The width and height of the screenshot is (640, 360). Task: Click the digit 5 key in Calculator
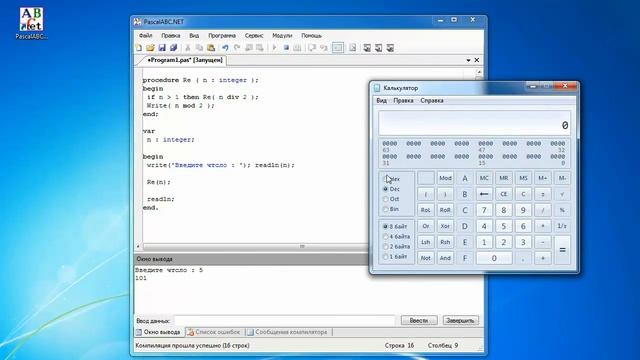click(504, 226)
